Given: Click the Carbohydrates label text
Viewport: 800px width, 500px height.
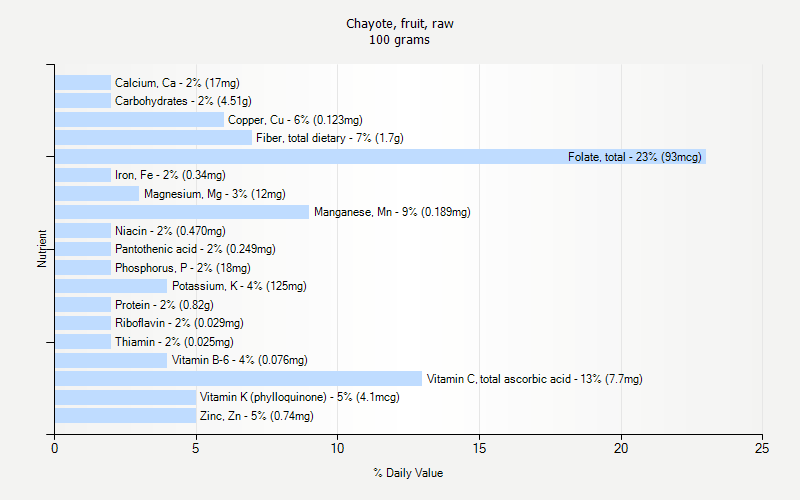Looking at the screenshot, I should point(183,101).
